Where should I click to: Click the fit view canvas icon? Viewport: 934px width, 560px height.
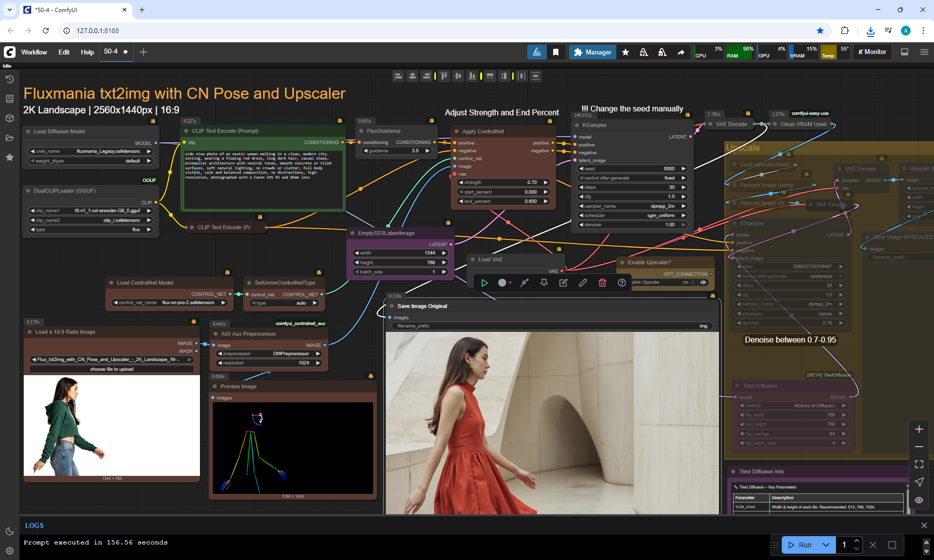[919, 464]
